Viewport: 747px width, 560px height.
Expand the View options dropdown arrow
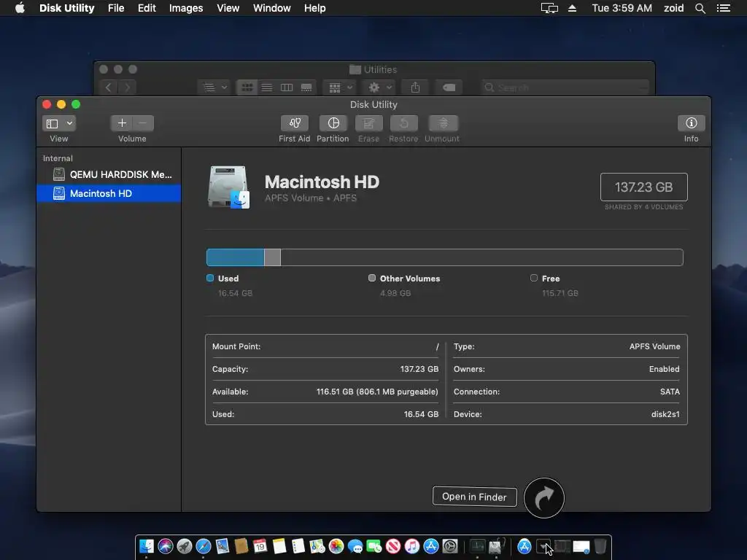click(x=69, y=124)
